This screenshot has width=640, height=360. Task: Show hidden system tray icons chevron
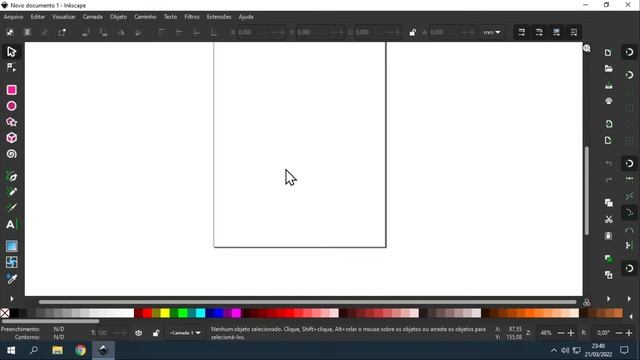tap(553, 350)
